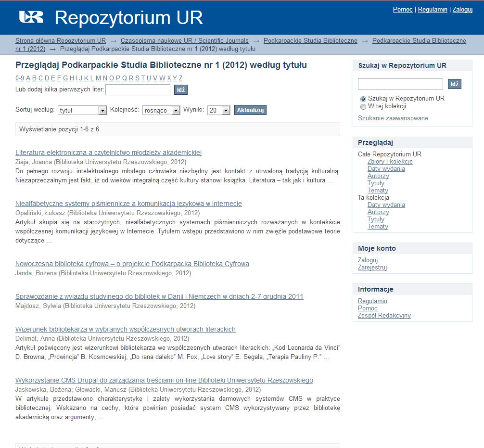Click the UR logo icon in header
484x448 pixels.
tap(31, 17)
